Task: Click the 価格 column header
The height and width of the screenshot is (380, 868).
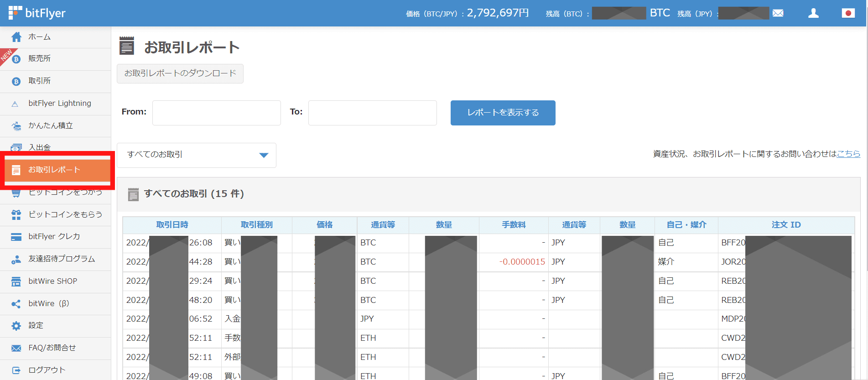Action: [x=325, y=225]
